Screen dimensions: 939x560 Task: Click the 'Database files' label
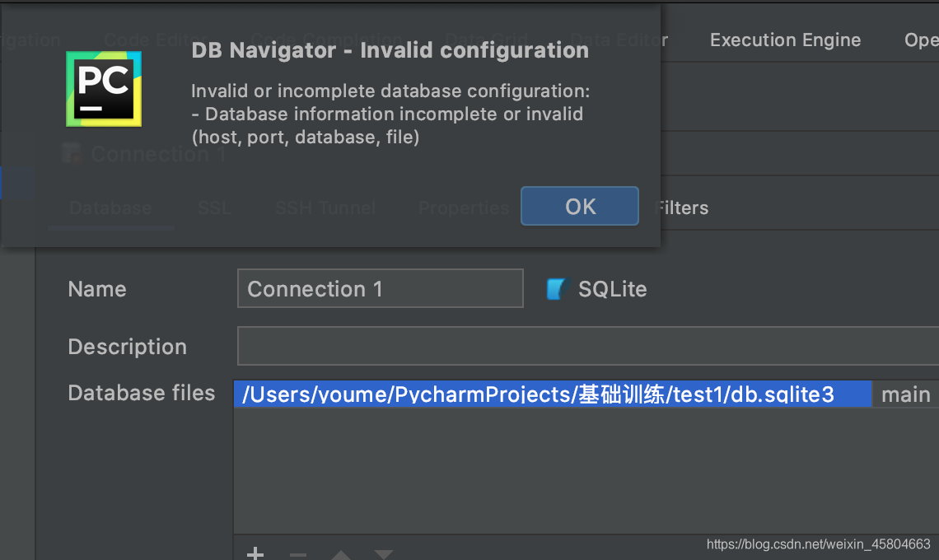click(x=142, y=393)
